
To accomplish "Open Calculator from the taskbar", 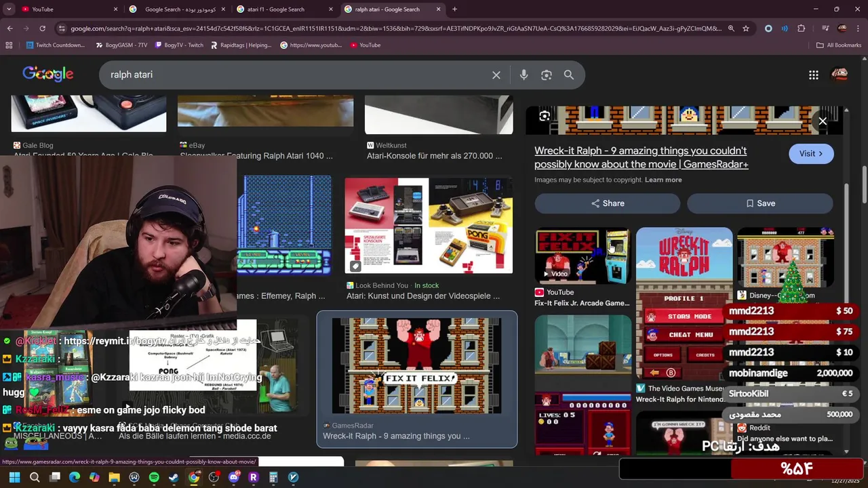I will [x=273, y=478].
